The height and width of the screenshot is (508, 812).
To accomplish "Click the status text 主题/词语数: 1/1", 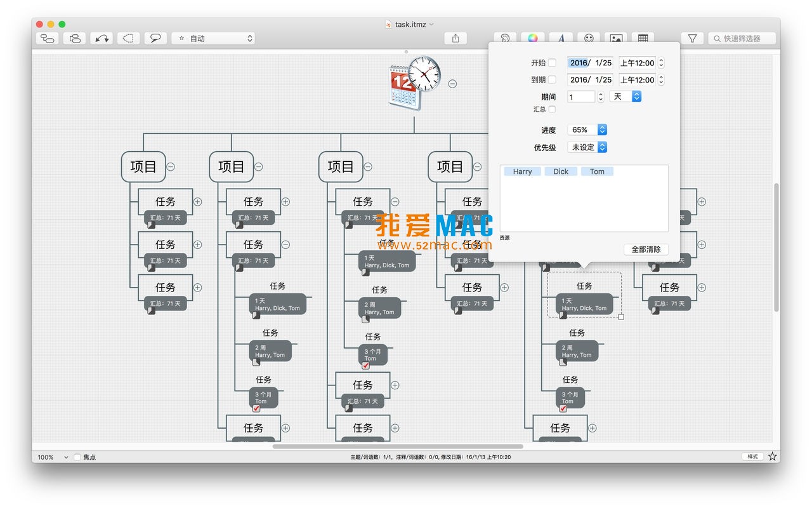I will pos(371,457).
